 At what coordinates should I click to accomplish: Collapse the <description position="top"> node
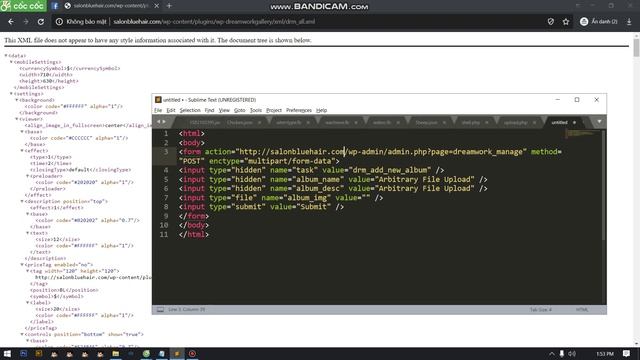22,201
